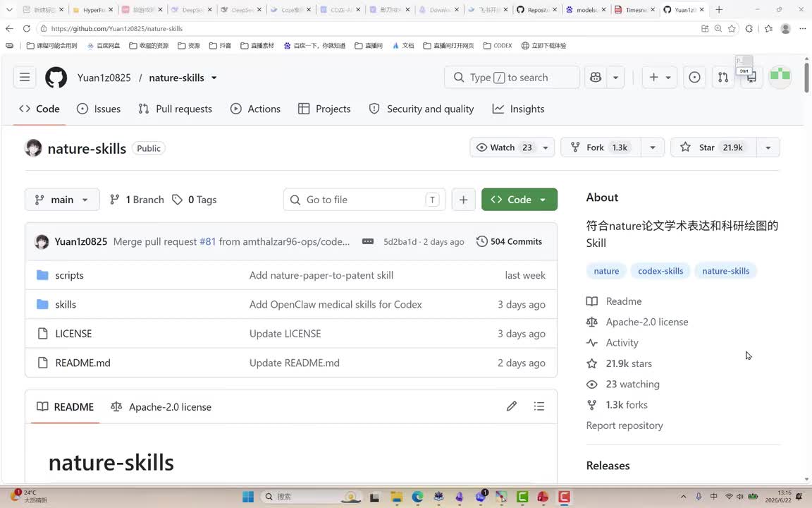Open the scripts folder

tap(69, 275)
